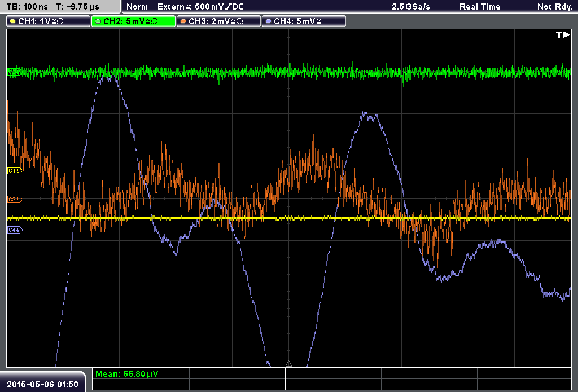Click the TB: 100 ns timebase readout
Image resolution: width=578 pixels, height=392 pixels.
(27, 7)
